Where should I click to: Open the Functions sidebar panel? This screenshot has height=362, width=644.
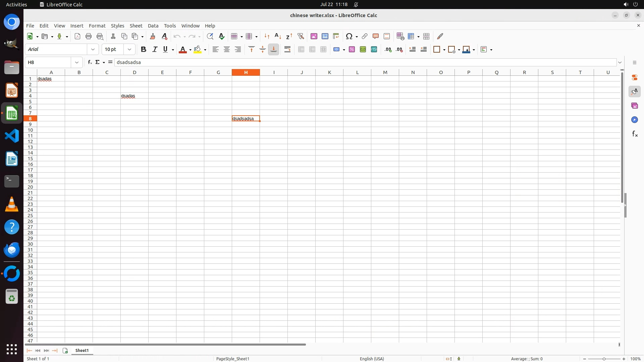point(635,134)
